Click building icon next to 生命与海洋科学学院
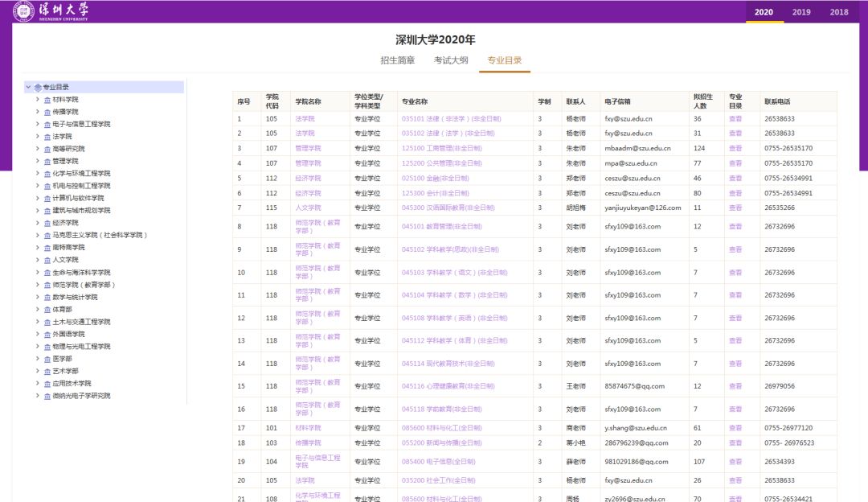This screenshot has width=868, height=502. pyautogui.click(x=47, y=273)
